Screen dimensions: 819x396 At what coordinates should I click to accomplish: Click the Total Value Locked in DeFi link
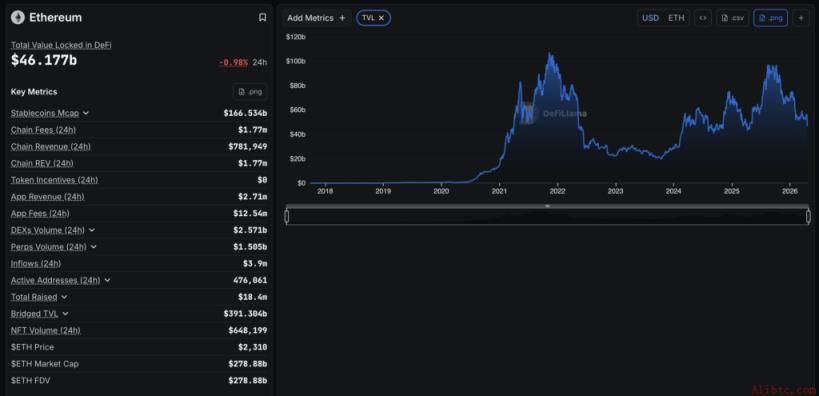pyautogui.click(x=61, y=45)
